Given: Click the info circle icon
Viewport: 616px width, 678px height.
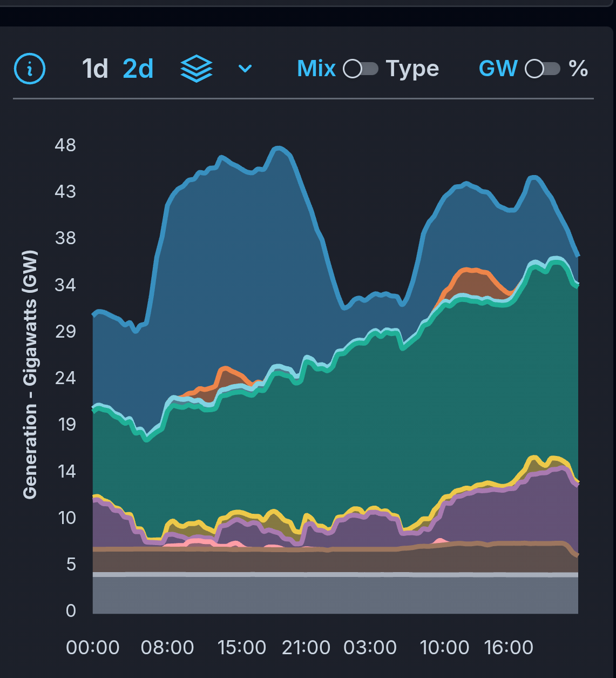Looking at the screenshot, I should click(29, 69).
